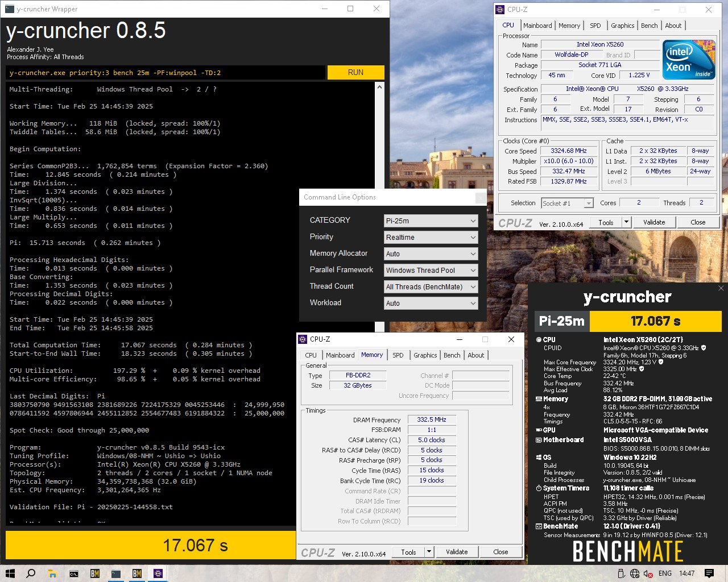Click the Memory module icon in BenchMate panel
The height and width of the screenshot is (582, 728).
(x=539, y=399)
